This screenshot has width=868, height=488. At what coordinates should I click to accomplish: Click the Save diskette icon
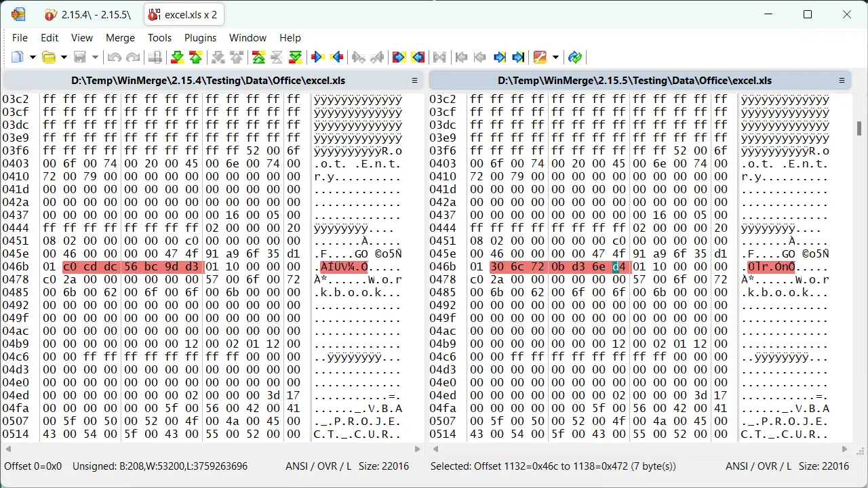[80, 58]
